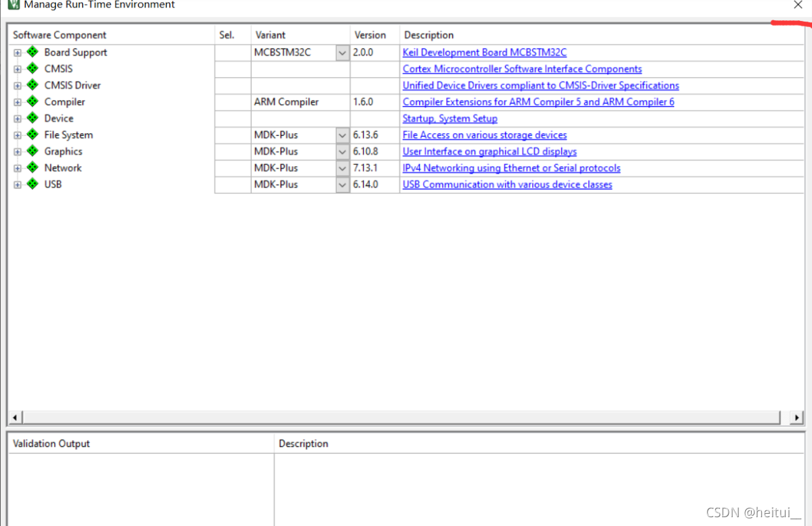Click version 1.6.0 in Compiler row
Viewport: 812px width, 526px height.
pyautogui.click(x=363, y=102)
